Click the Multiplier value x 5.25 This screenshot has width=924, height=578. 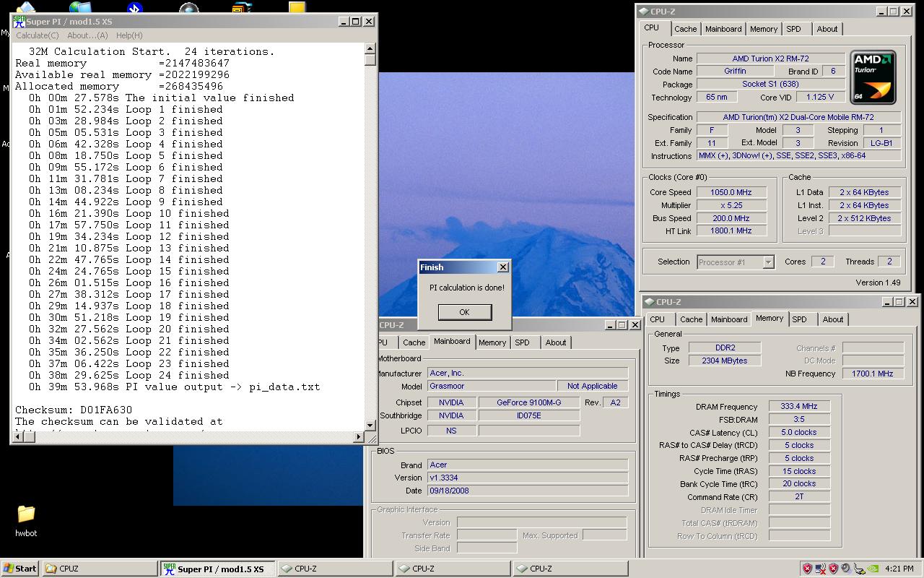(731, 205)
